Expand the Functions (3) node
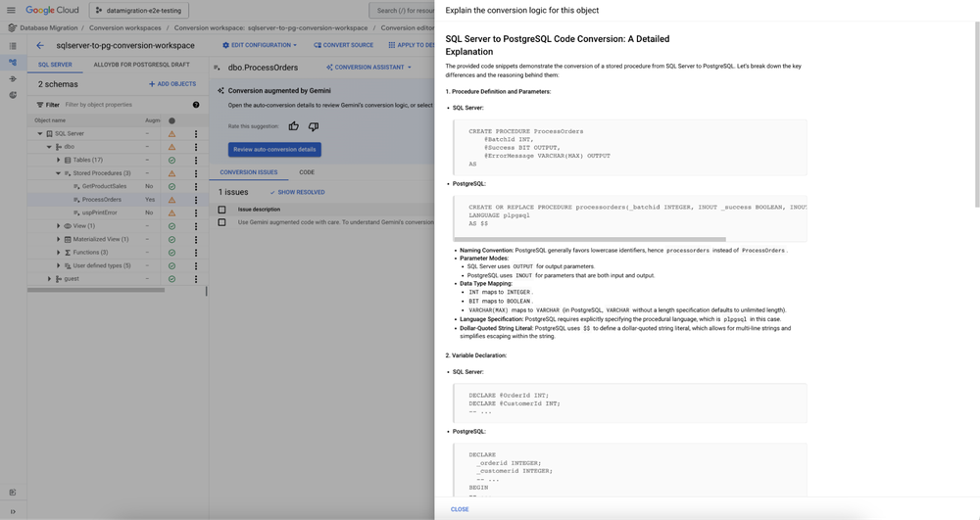This screenshot has height=520, width=980. pyautogui.click(x=59, y=253)
